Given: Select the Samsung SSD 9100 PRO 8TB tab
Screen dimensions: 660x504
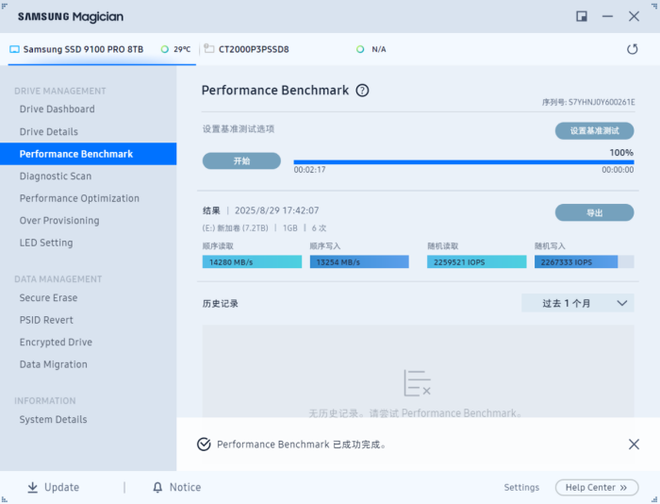Looking at the screenshot, I should 83,49.
